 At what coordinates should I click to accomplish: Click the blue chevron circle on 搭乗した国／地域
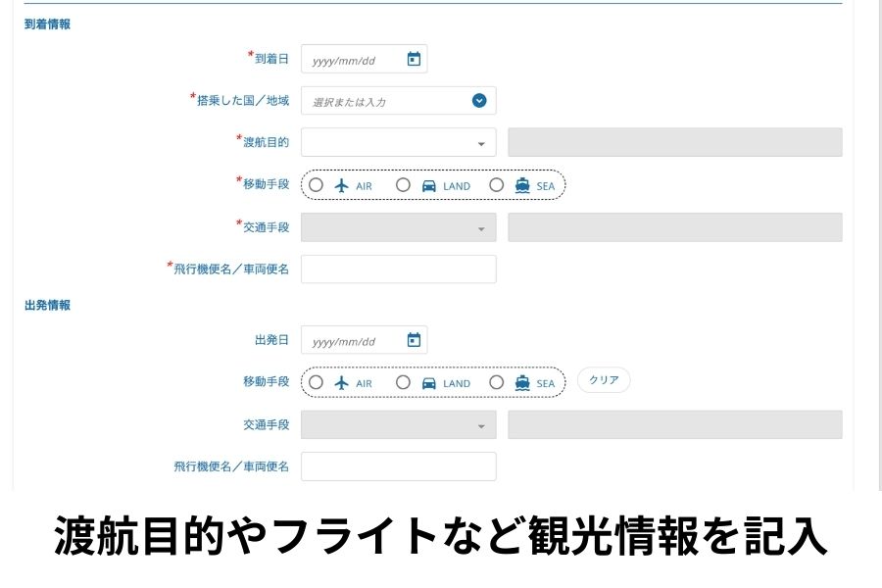coord(478,100)
